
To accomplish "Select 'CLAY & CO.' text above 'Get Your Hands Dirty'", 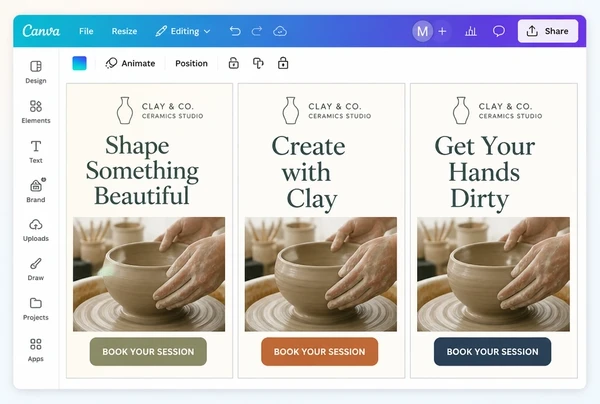I will 505,106.
